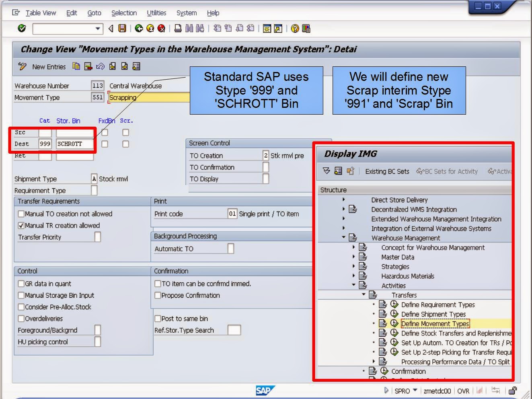The width and height of the screenshot is (532, 399).
Task: Open the Utilities menu
Action: (156, 13)
